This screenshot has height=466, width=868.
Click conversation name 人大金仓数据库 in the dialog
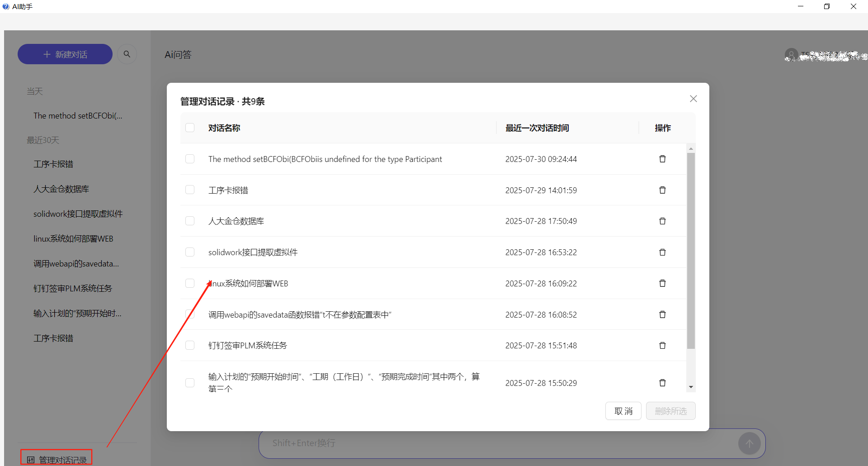pyautogui.click(x=236, y=221)
